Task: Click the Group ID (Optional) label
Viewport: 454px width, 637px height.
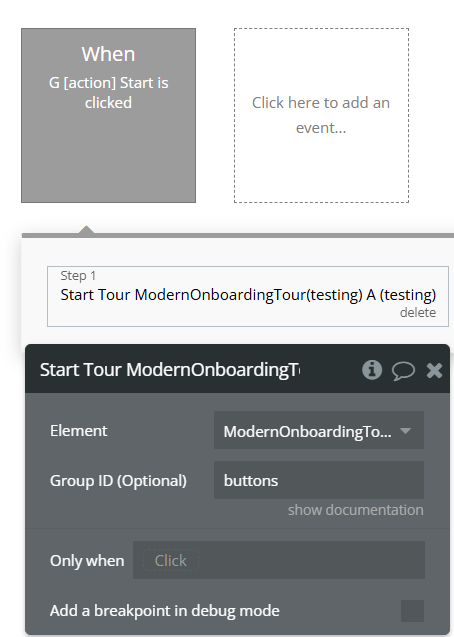Action: click(118, 481)
